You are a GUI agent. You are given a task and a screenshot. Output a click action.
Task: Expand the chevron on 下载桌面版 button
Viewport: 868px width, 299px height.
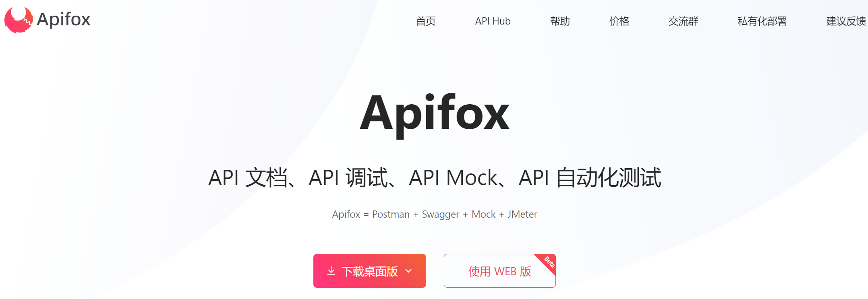coord(408,271)
